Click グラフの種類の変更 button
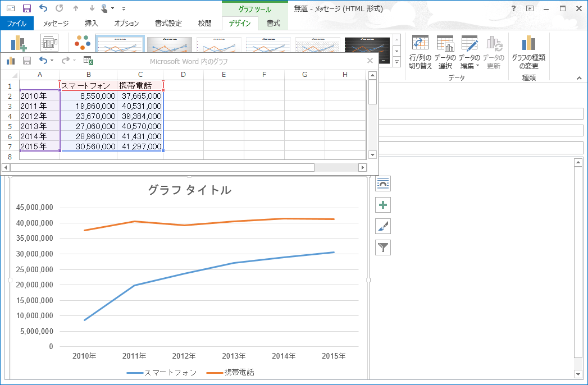This screenshot has height=385, width=588. click(x=528, y=52)
